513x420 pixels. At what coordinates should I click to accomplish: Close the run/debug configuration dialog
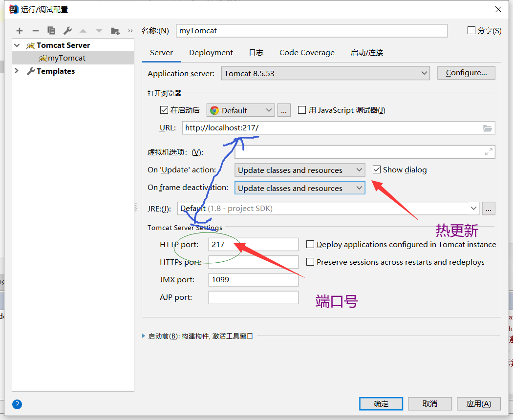pos(498,9)
